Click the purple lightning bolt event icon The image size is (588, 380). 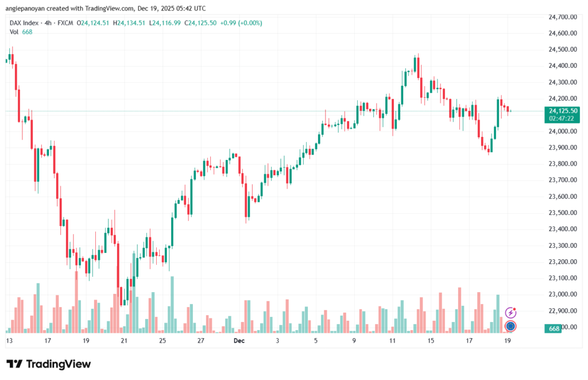pyautogui.click(x=510, y=313)
